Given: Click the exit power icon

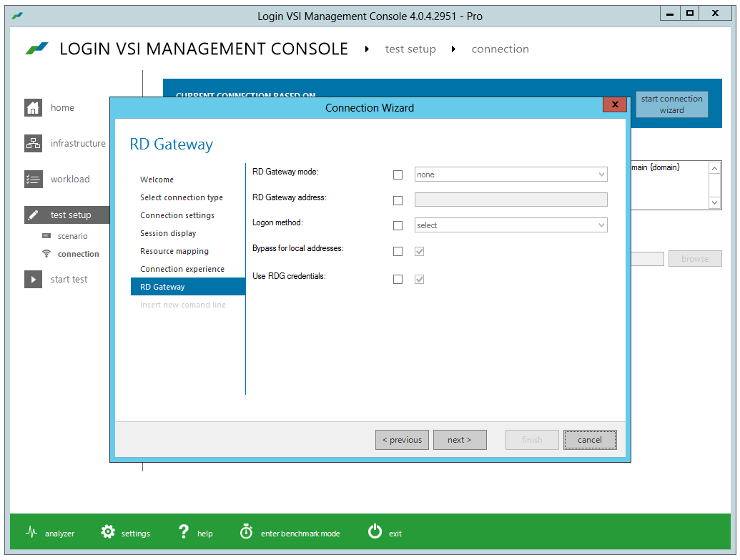Looking at the screenshot, I should pyautogui.click(x=375, y=531).
